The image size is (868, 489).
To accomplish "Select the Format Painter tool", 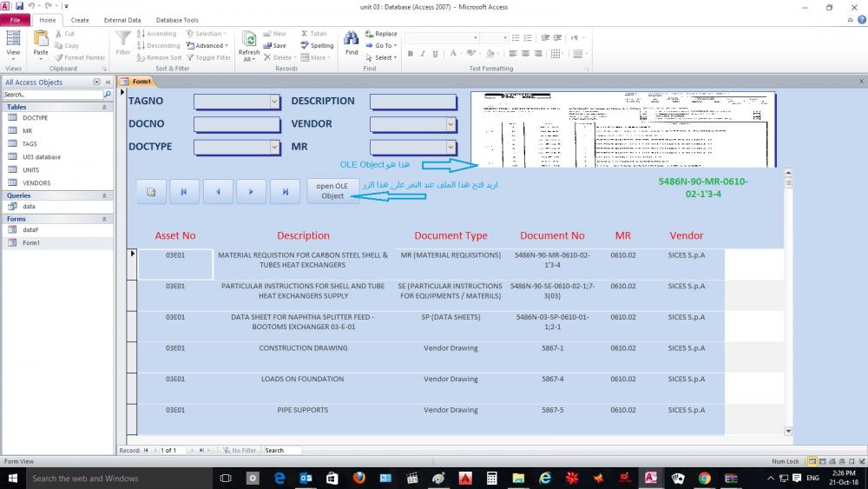I will point(80,57).
